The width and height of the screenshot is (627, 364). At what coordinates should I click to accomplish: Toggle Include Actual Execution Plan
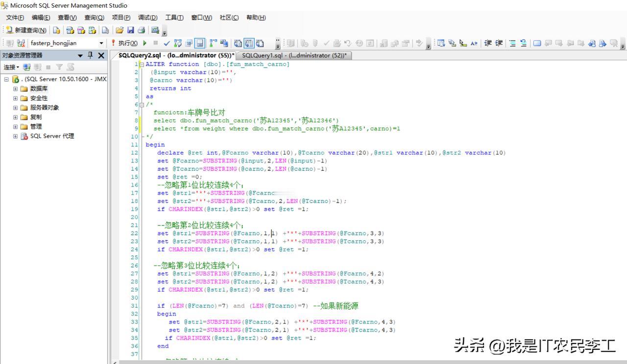[213, 43]
